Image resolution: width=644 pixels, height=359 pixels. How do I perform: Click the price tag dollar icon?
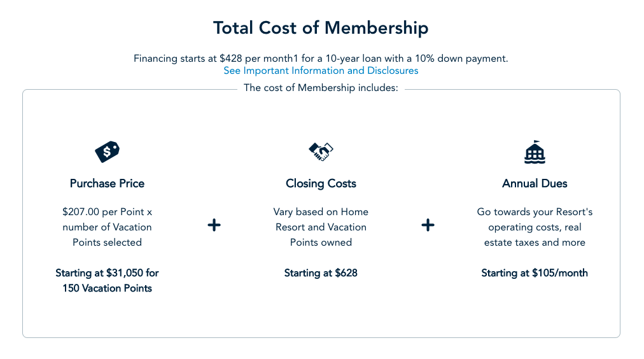tap(107, 151)
